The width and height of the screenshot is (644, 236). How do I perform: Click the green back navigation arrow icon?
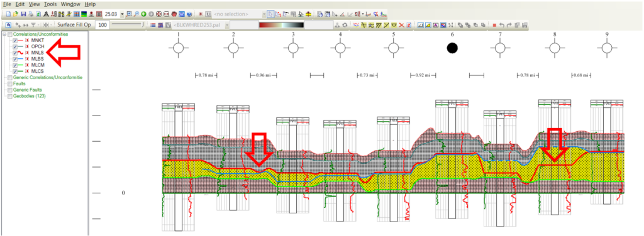(x=144, y=14)
